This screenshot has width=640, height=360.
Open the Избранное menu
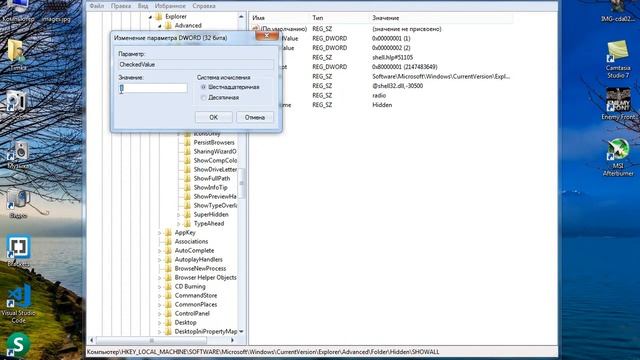(170, 6)
